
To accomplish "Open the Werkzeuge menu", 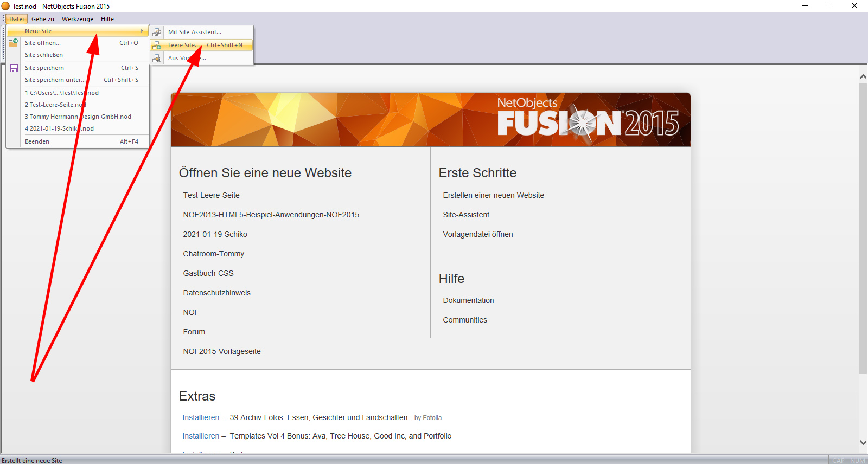I will (x=78, y=19).
